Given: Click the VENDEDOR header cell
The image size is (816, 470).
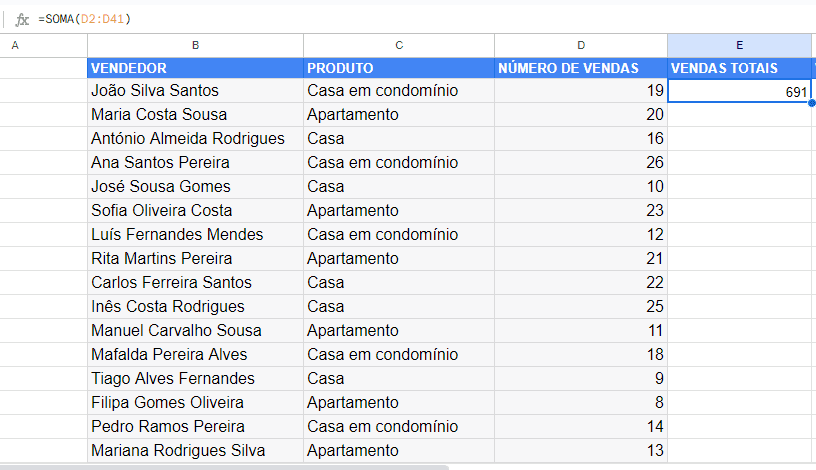Looking at the screenshot, I should pyautogui.click(x=195, y=68).
